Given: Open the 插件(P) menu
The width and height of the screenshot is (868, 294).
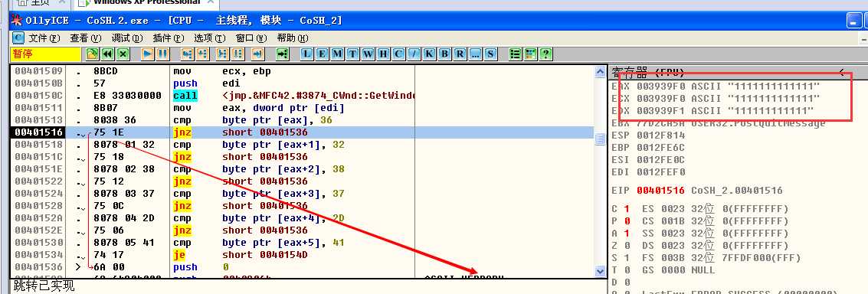Looking at the screenshot, I should click(169, 38).
